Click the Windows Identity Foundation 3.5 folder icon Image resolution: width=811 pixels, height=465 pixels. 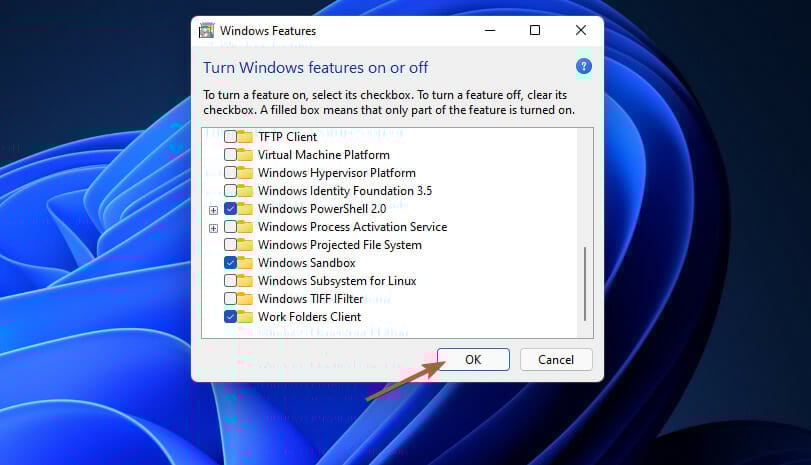[x=245, y=191]
